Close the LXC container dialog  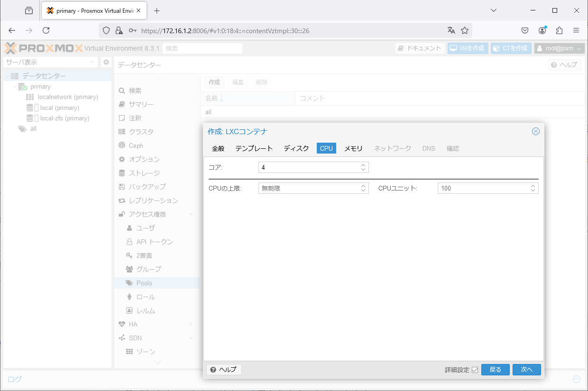[536, 131]
